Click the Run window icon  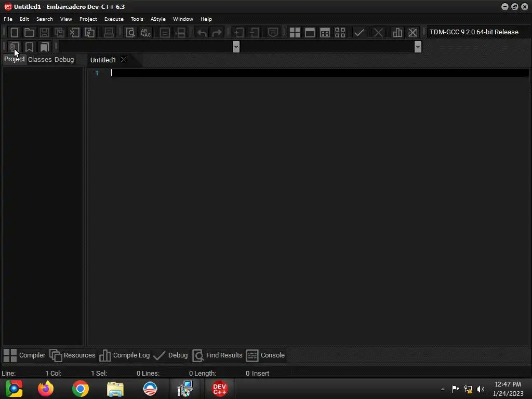(x=310, y=33)
